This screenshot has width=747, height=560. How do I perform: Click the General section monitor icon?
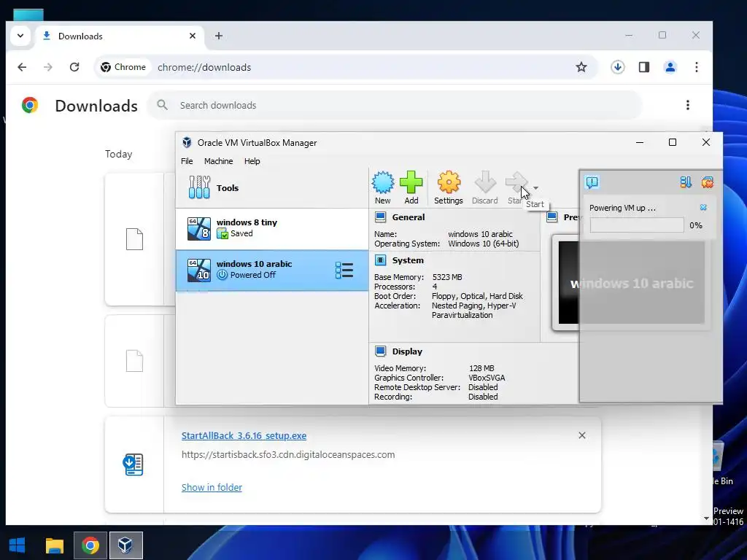click(380, 217)
